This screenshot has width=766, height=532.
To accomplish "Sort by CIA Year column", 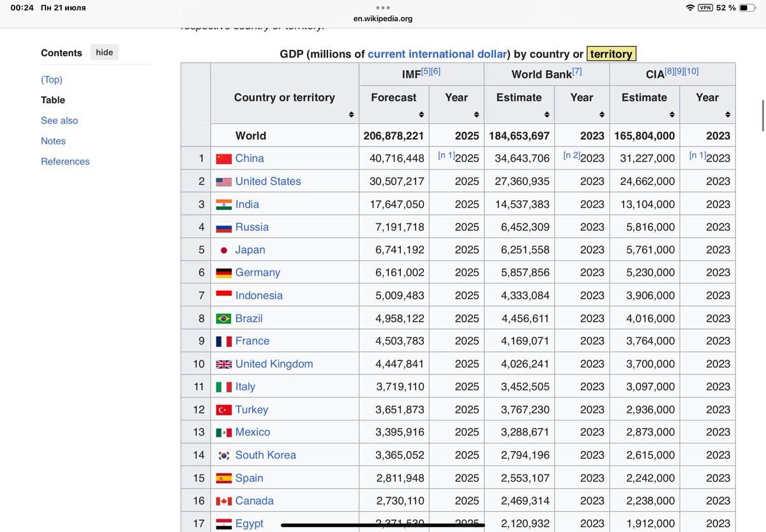I will coord(727,115).
